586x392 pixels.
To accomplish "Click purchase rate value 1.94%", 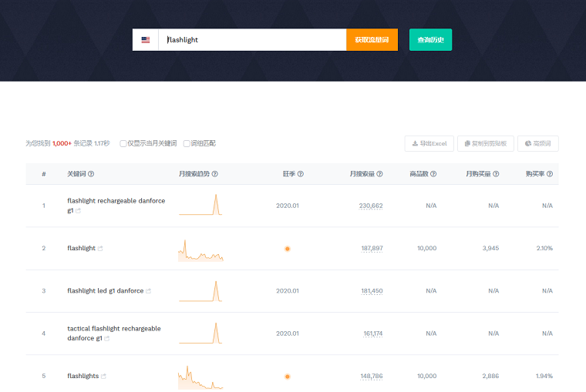I will tap(544, 376).
